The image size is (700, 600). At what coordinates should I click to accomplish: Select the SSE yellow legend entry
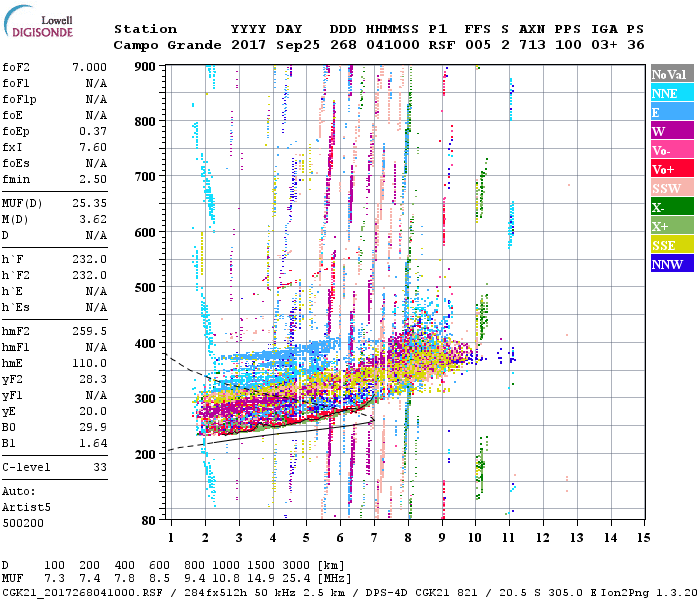point(669,246)
